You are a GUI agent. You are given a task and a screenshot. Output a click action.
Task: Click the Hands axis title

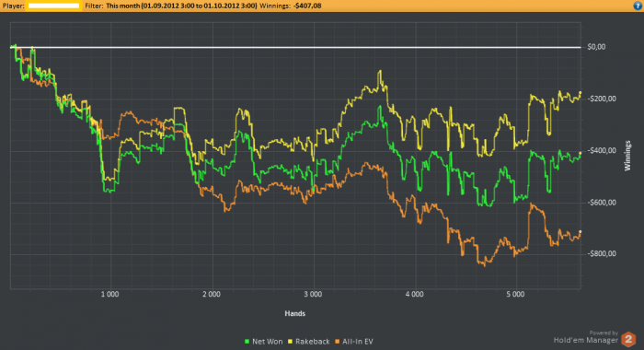coord(295,313)
